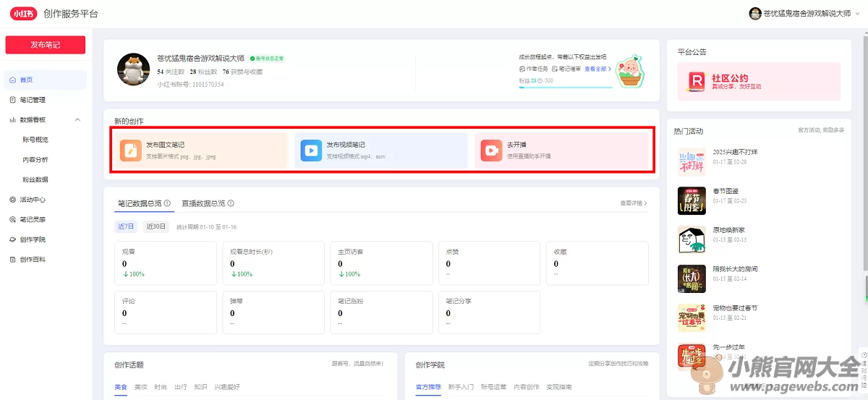Click the 作者任务 icon
The width and height of the screenshot is (868, 400).
click(x=522, y=69)
